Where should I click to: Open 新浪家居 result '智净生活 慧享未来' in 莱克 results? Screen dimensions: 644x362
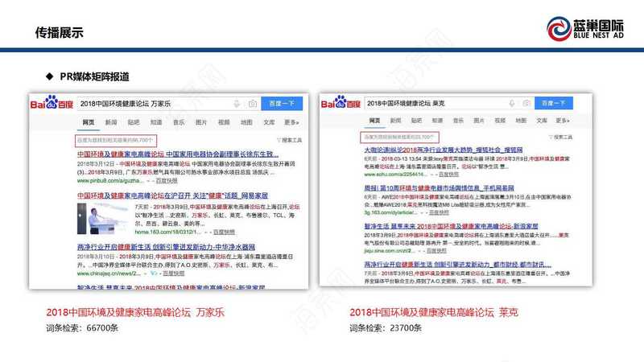451,226
